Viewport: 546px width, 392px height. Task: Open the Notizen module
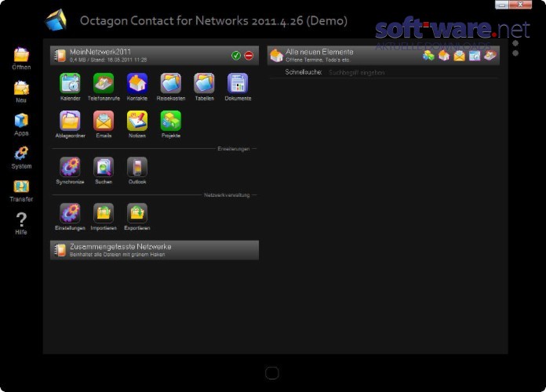tap(137, 121)
